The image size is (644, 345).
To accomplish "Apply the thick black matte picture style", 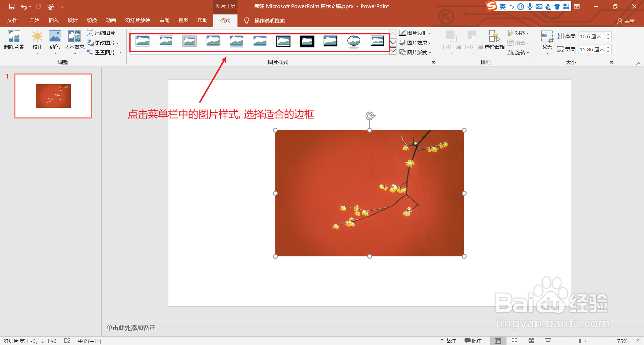I will [307, 41].
